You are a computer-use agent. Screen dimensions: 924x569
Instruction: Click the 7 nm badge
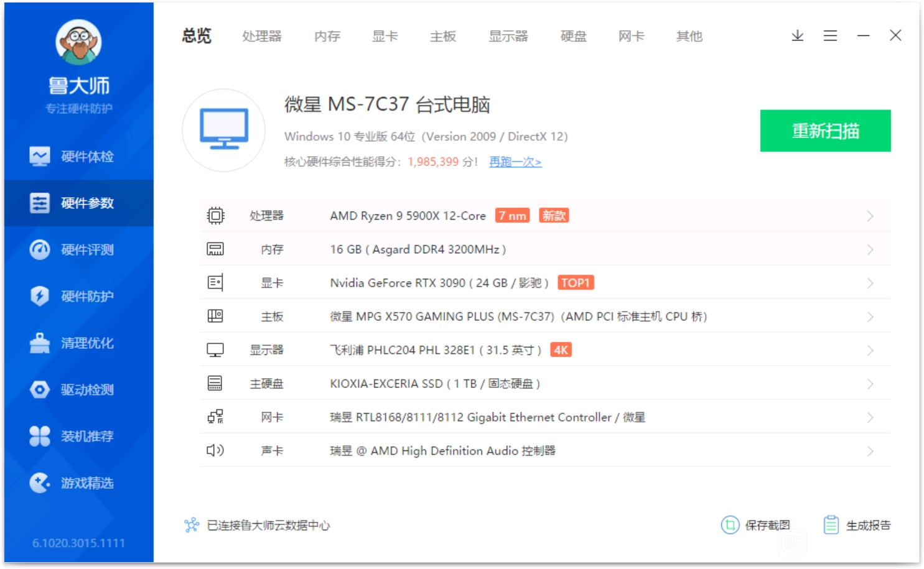tap(513, 216)
